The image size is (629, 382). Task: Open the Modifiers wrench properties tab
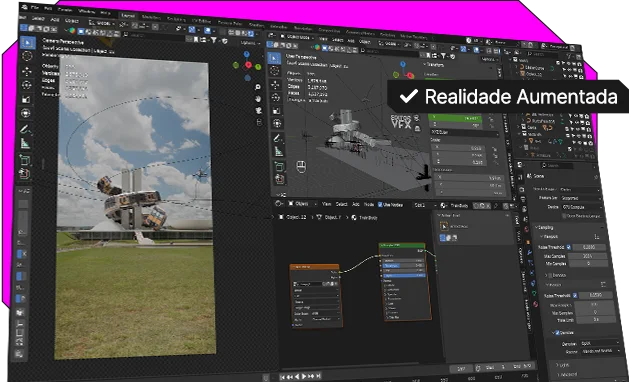[530, 253]
